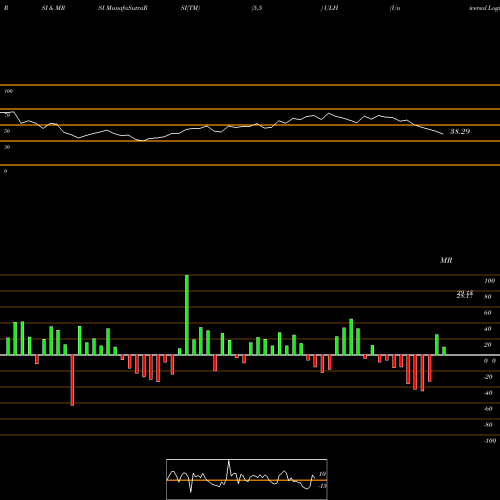Click the 10 label in the mini chart
This screenshot has height=500, width=500.
pos(322,474)
